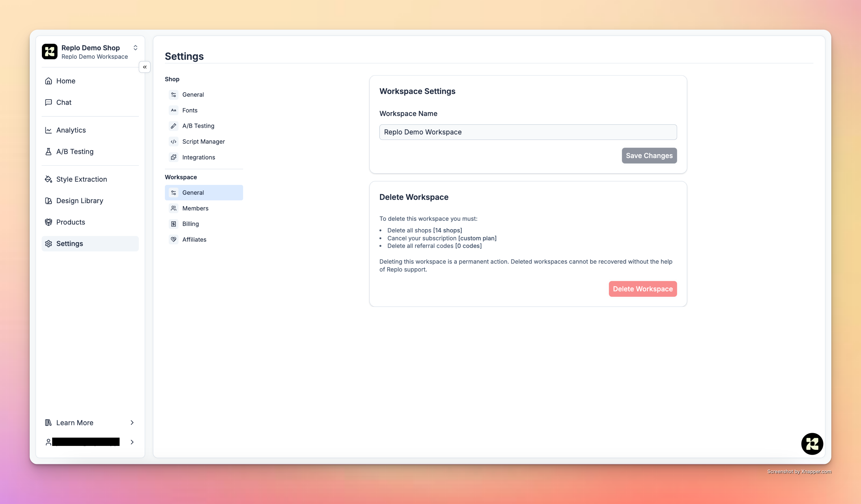Screen dimensions: 861x504
Task: Go to Billing settings
Action: 190,224
